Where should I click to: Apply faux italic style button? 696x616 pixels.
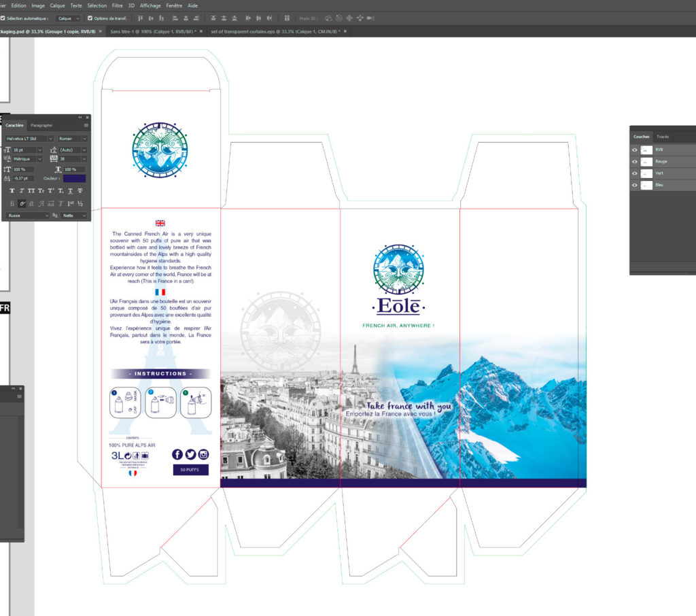click(22, 191)
